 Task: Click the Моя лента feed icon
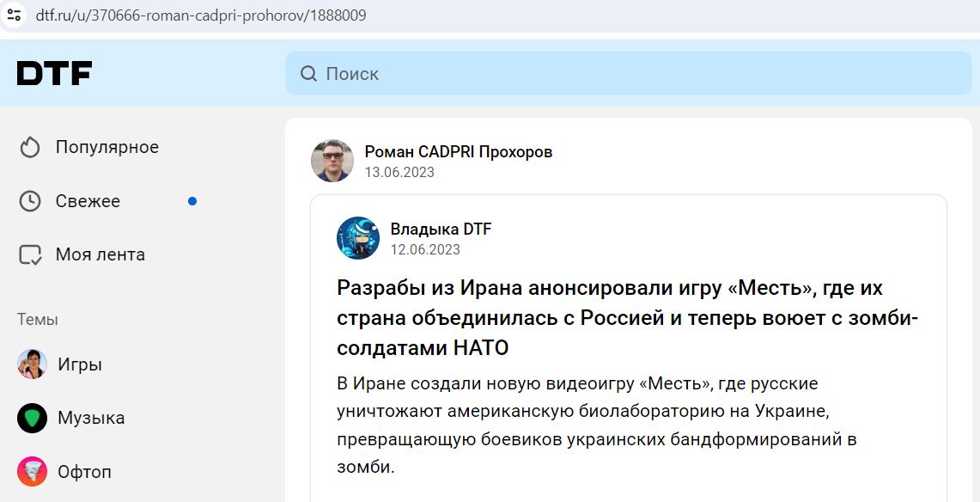(30, 254)
